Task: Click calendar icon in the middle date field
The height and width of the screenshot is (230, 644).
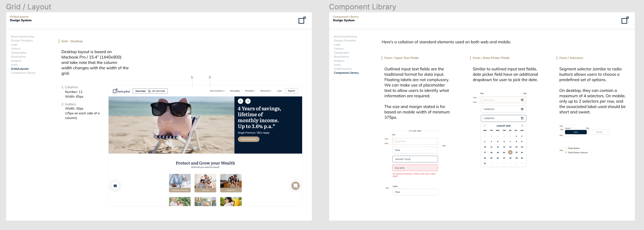Action: click(522, 109)
